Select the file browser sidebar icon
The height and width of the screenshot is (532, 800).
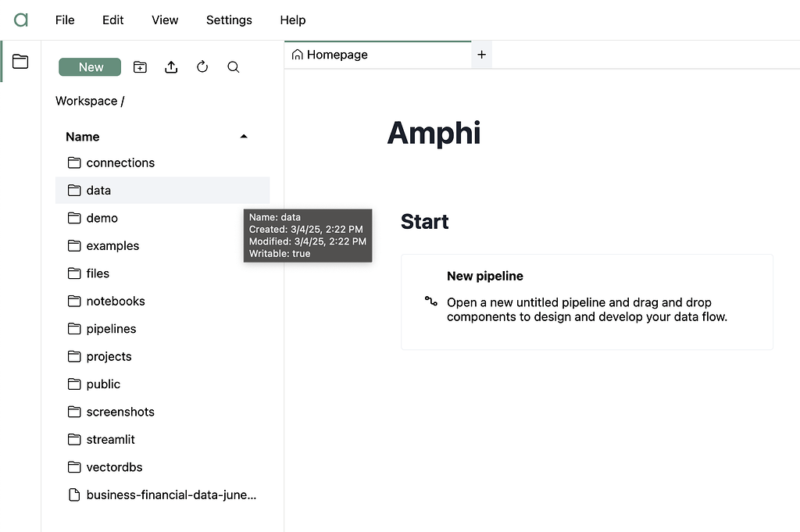point(20,60)
